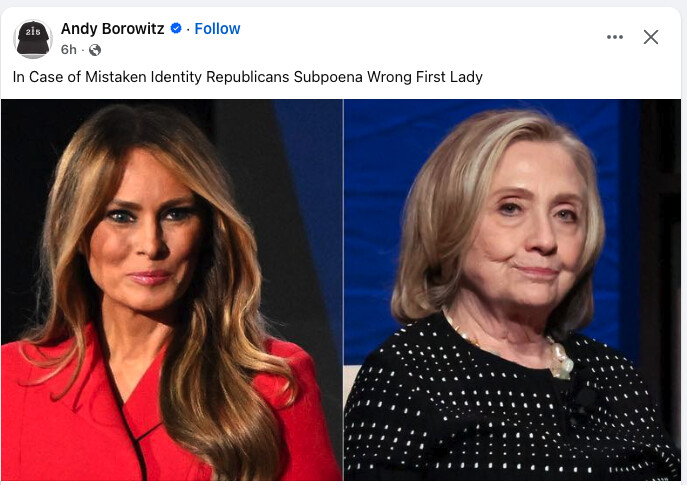Click the pearl necklace in right photo

pos(559,359)
